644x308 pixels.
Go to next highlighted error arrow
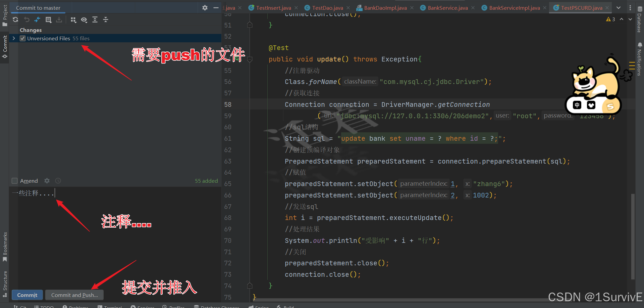[630, 19]
